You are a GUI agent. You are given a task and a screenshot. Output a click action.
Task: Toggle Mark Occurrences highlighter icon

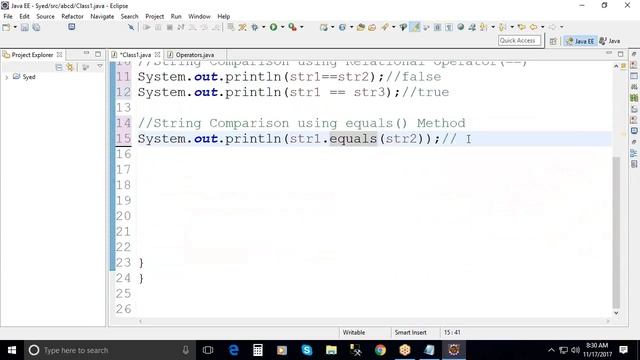click(x=415, y=27)
